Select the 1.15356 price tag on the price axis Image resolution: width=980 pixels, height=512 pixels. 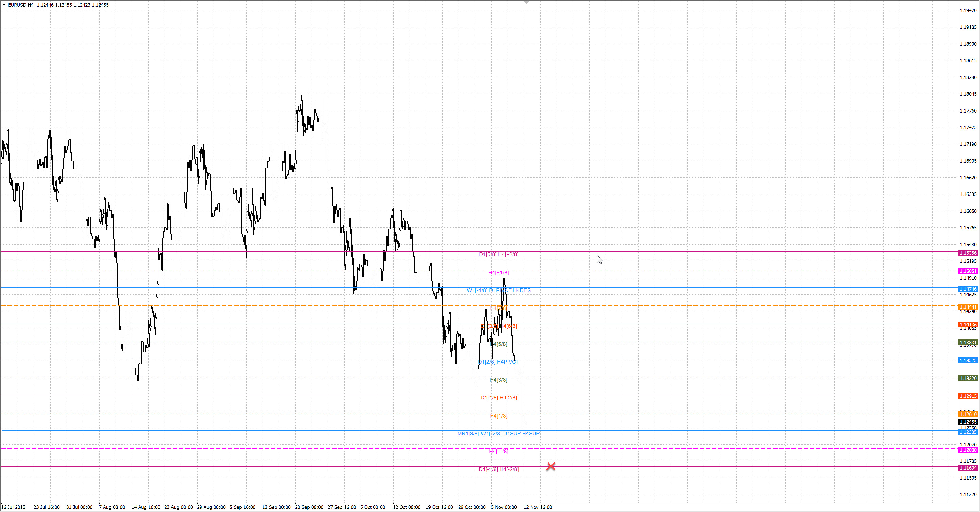[x=968, y=253]
